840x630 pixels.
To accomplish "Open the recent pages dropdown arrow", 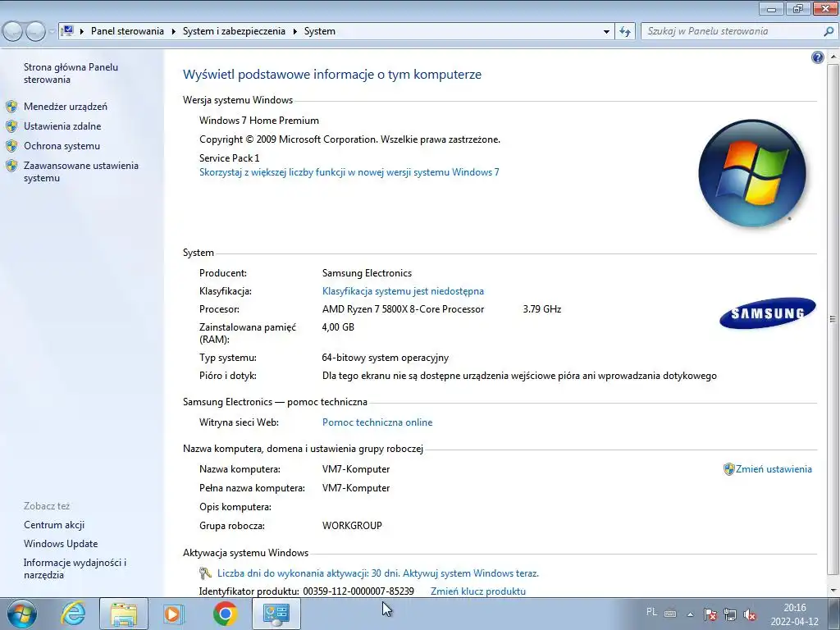I will pos(52,32).
